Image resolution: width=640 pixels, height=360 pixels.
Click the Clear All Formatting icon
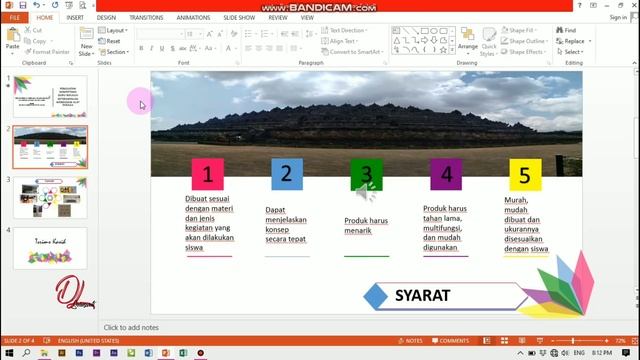[234, 34]
